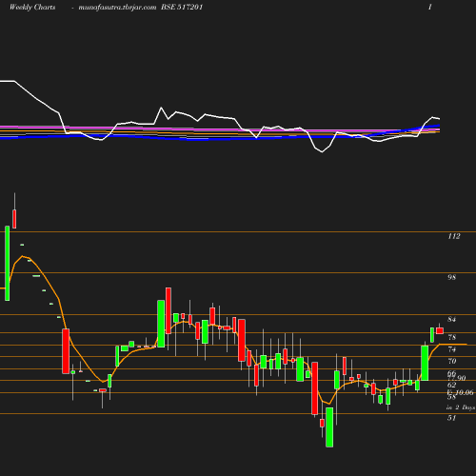Click the 78 price level label
Viewport: 476px width, 476px height.
click(x=451, y=337)
